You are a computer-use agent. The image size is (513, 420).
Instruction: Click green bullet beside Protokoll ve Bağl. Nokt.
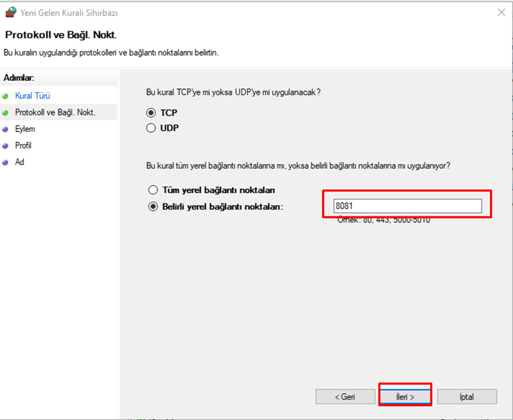pos(5,113)
